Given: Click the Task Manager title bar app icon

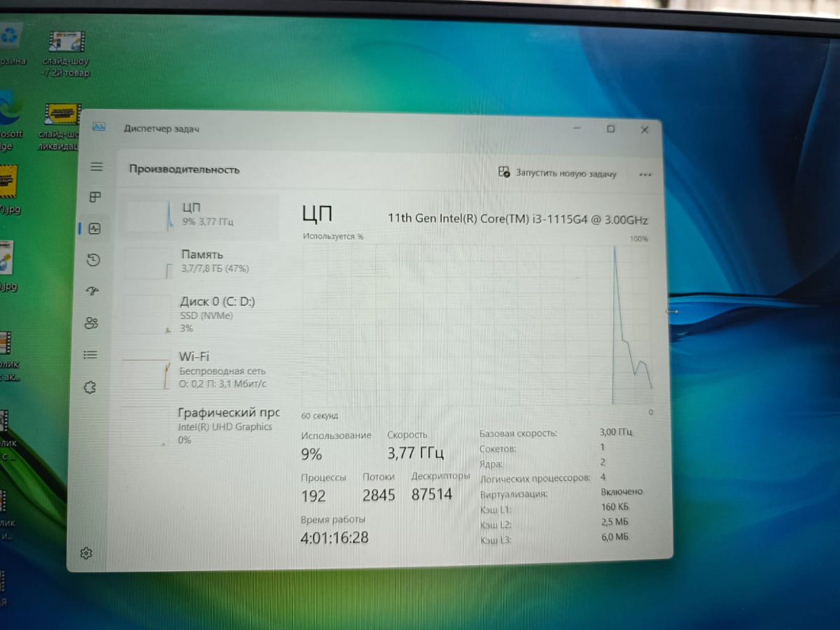Looking at the screenshot, I should (x=99, y=127).
